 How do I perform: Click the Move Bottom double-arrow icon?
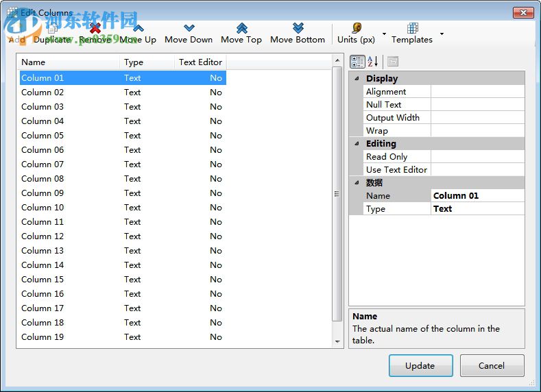tap(298, 28)
